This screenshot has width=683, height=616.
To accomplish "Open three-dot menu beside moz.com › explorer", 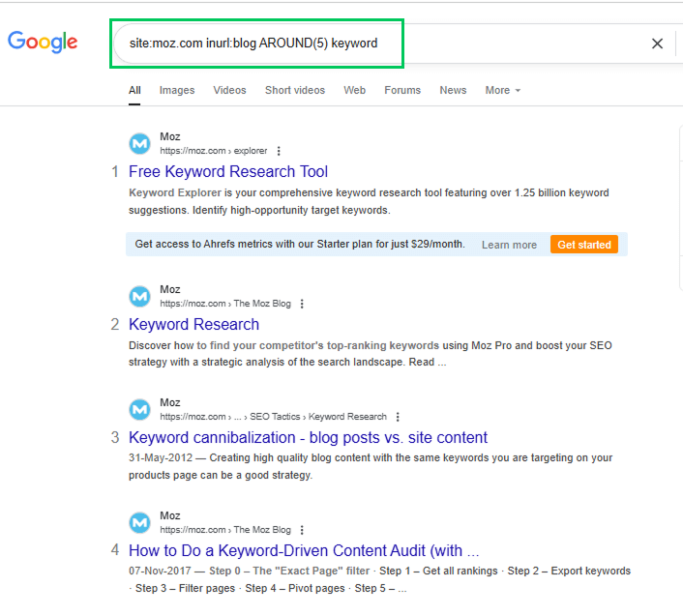I will [279, 151].
